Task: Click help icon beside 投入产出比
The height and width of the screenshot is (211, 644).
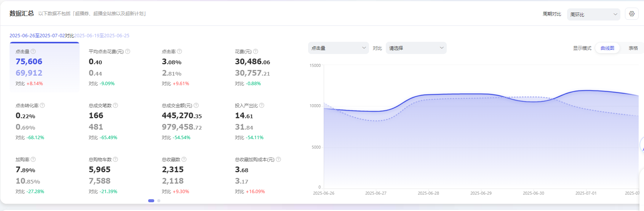Action: pos(262,105)
